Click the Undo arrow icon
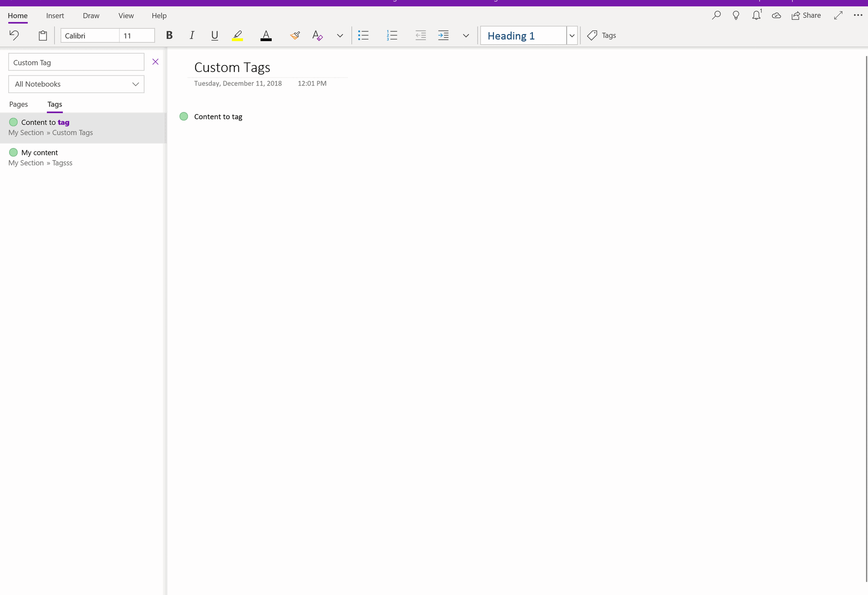Viewport: 868px width, 595px height. (14, 35)
